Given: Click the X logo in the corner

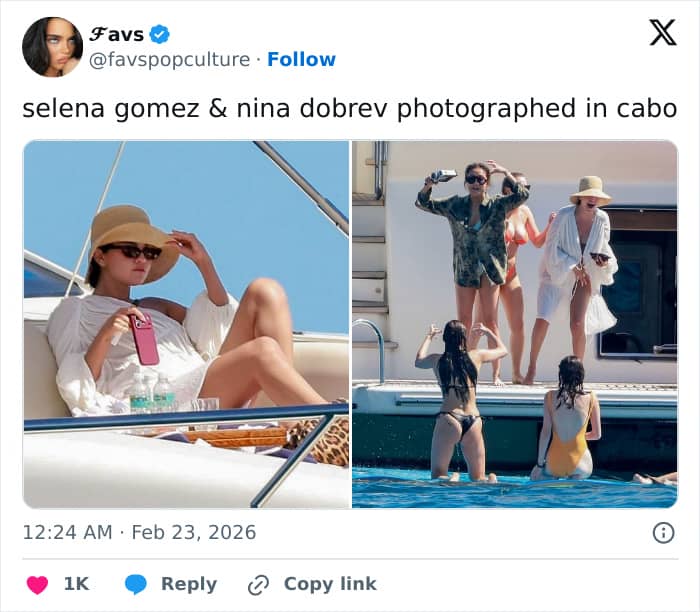Looking at the screenshot, I should [x=662, y=33].
